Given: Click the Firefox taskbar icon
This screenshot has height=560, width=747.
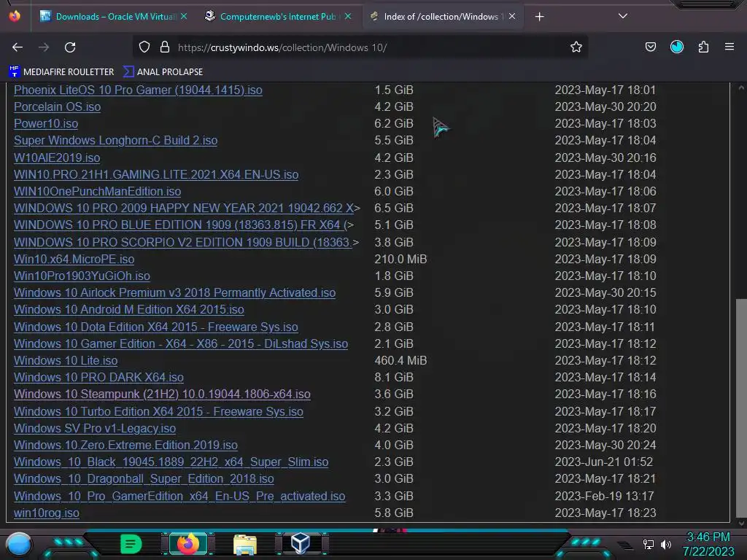Looking at the screenshot, I should pyautogui.click(x=188, y=544).
